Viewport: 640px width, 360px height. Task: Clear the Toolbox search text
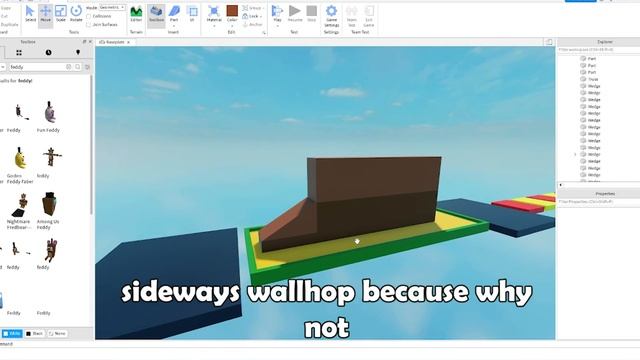[69, 67]
